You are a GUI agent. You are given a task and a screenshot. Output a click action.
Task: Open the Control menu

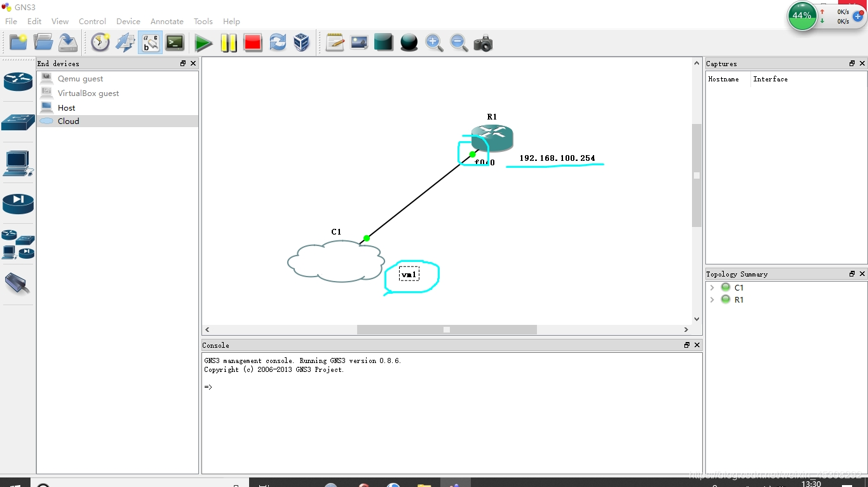point(92,21)
